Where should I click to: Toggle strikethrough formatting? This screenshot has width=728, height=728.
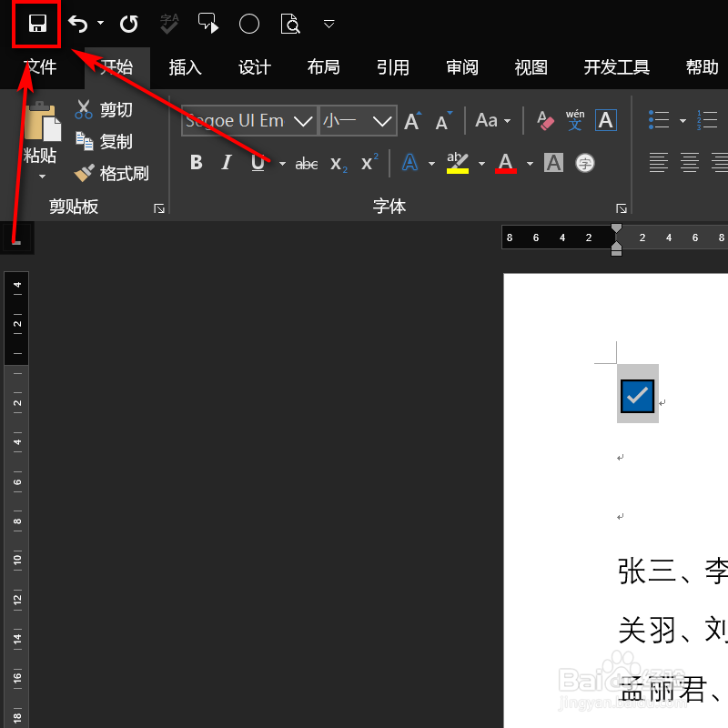point(307,164)
